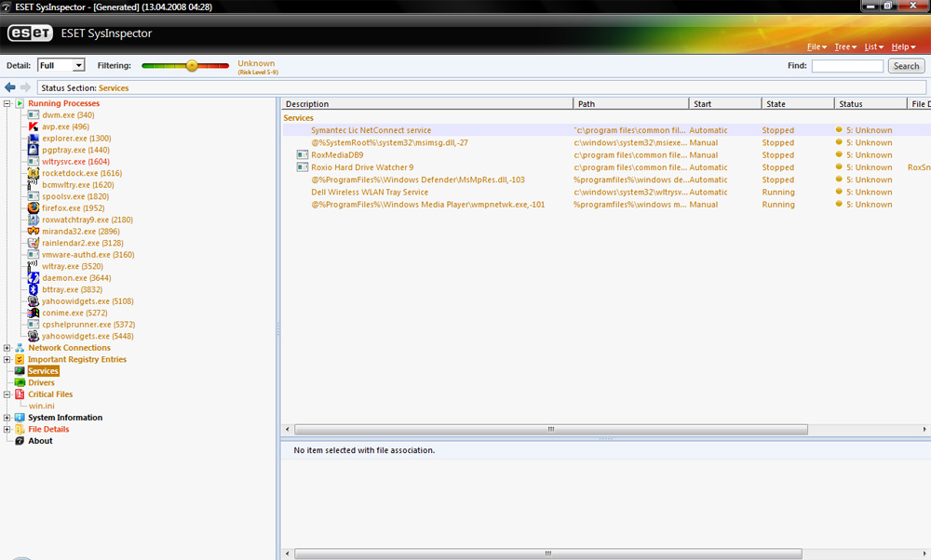The height and width of the screenshot is (560, 931).
Task: Expand the File Details node
Action: (x=7, y=429)
